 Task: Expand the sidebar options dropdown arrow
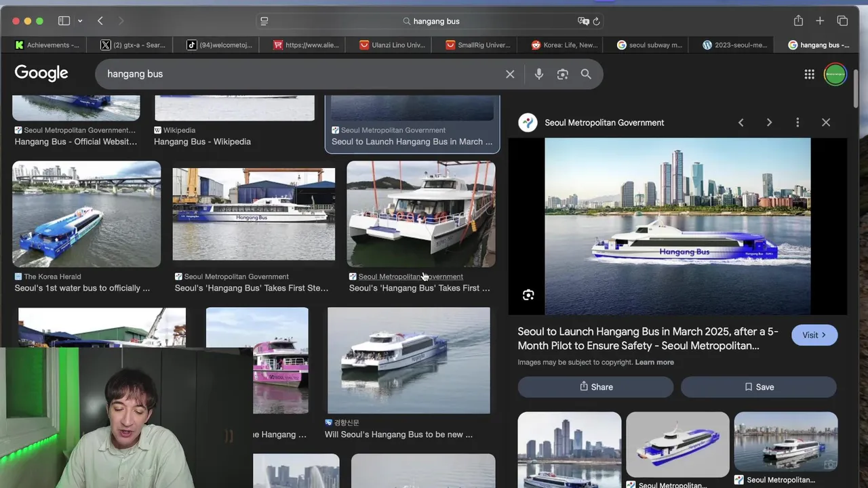[80, 21]
